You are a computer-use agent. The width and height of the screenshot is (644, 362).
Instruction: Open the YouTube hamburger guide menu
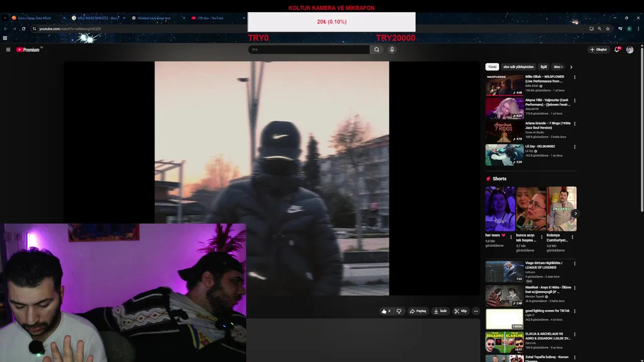pos(8,49)
